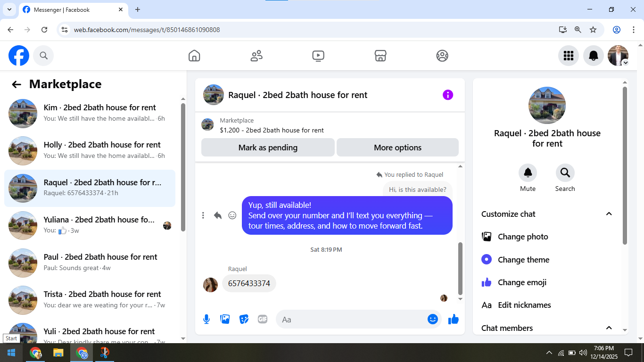The height and width of the screenshot is (362, 644).
Task: Open the Windows Start button
Action: pyautogui.click(x=11, y=353)
